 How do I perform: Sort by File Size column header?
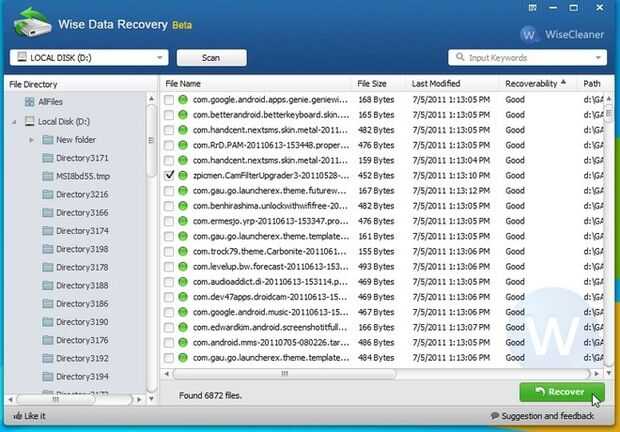pyautogui.click(x=372, y=84)
